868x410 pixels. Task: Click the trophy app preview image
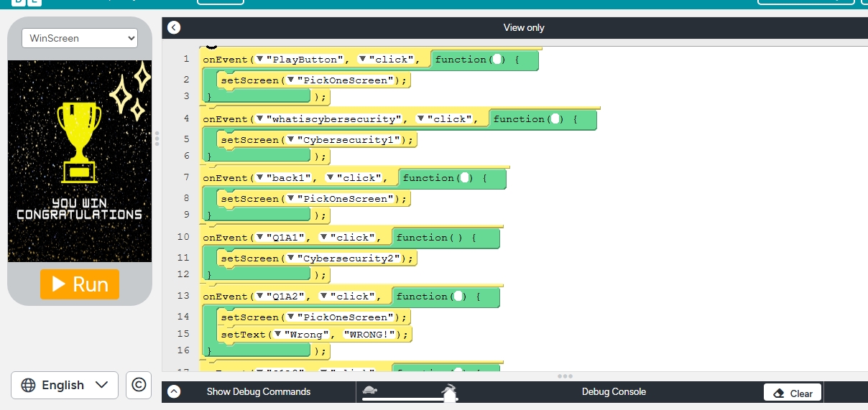pyautogui.click(x=80, y=161)
